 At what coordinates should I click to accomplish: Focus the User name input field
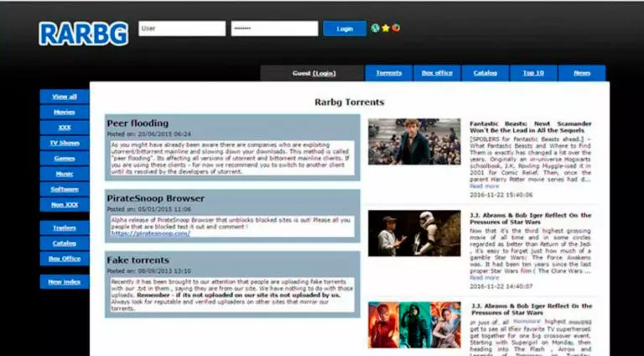click(182, 29)
